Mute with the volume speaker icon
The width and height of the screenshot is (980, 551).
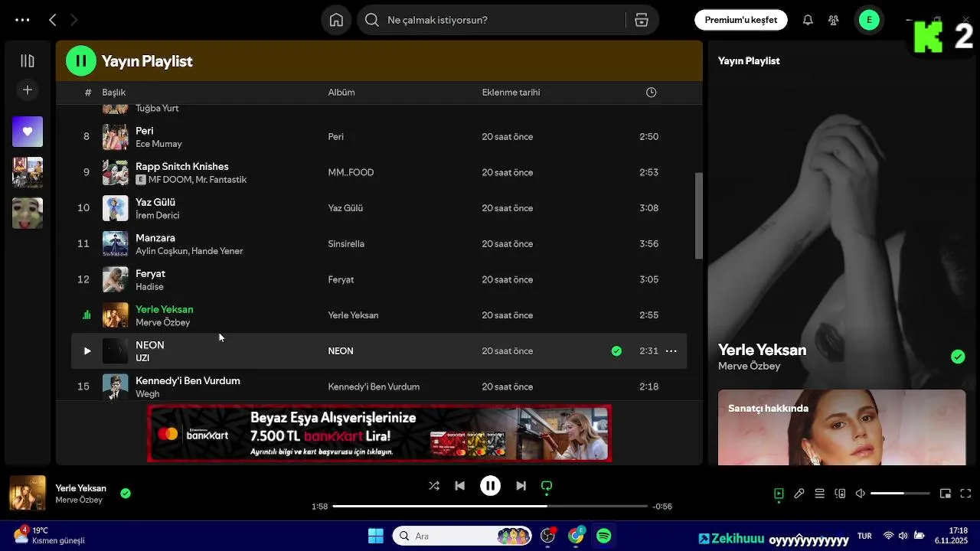coord(861,494)
